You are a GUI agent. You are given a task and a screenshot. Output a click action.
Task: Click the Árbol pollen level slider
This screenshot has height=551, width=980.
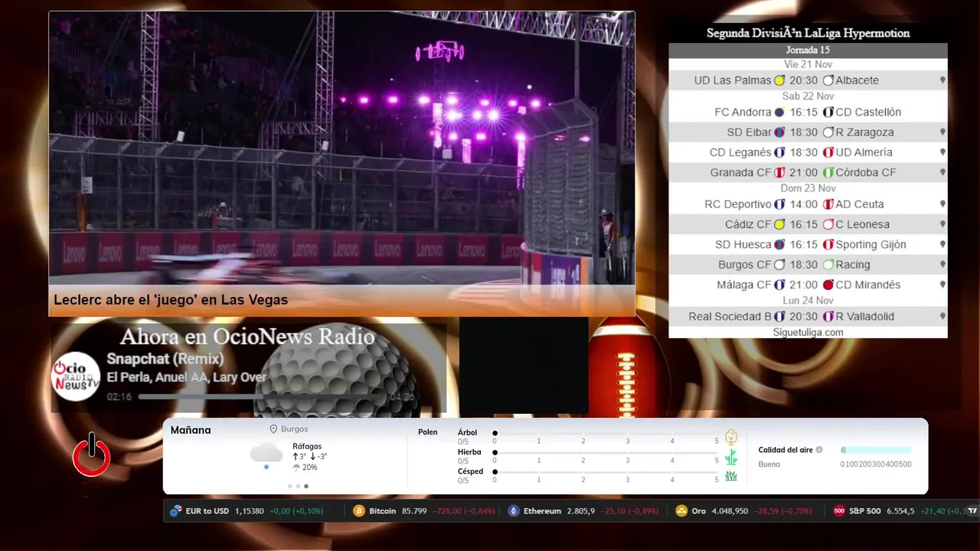point(606,433)
